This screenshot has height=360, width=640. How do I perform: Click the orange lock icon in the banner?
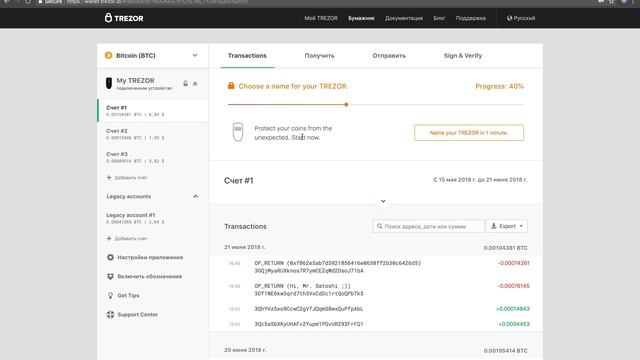[x=231, y=86]
